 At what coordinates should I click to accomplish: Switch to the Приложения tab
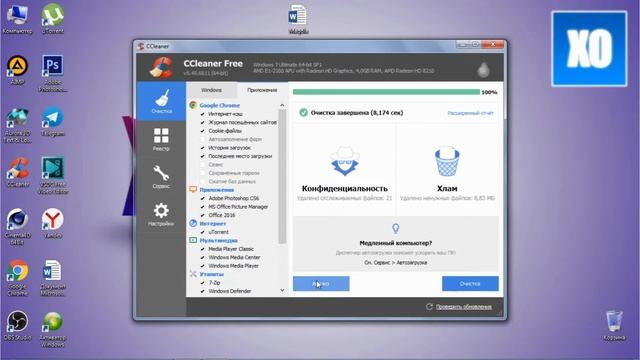[x=262, y=90]
